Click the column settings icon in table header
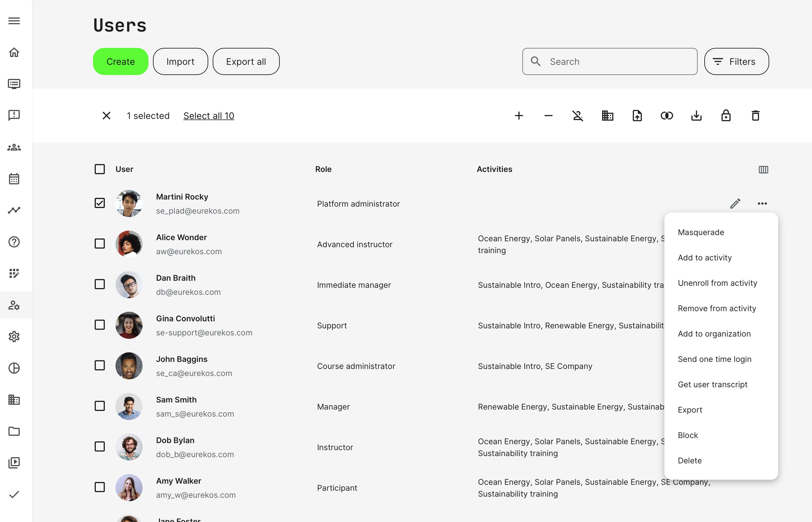The image size is (812, 522). click(x=763, y=169)
